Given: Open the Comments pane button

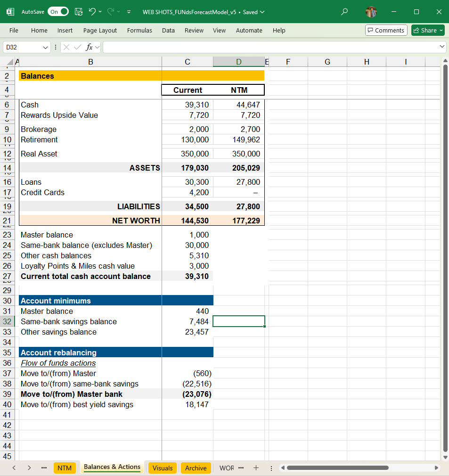Looking at the screenshot, I should (386, 30).
